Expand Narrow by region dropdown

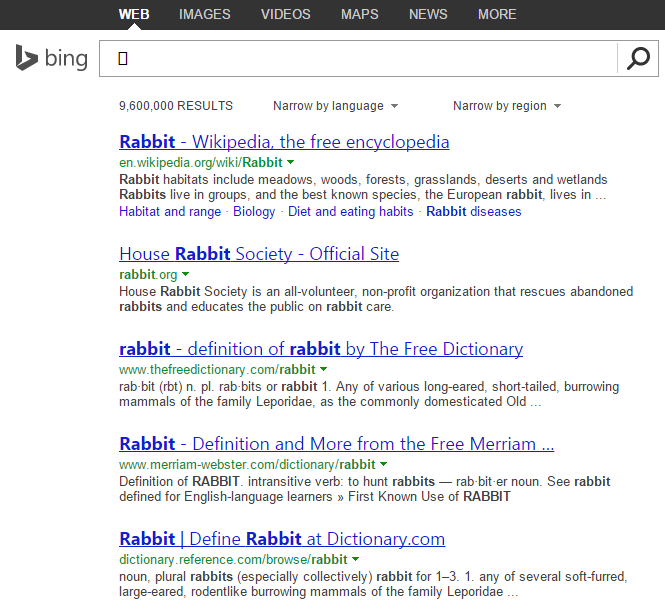click(507, 106)
